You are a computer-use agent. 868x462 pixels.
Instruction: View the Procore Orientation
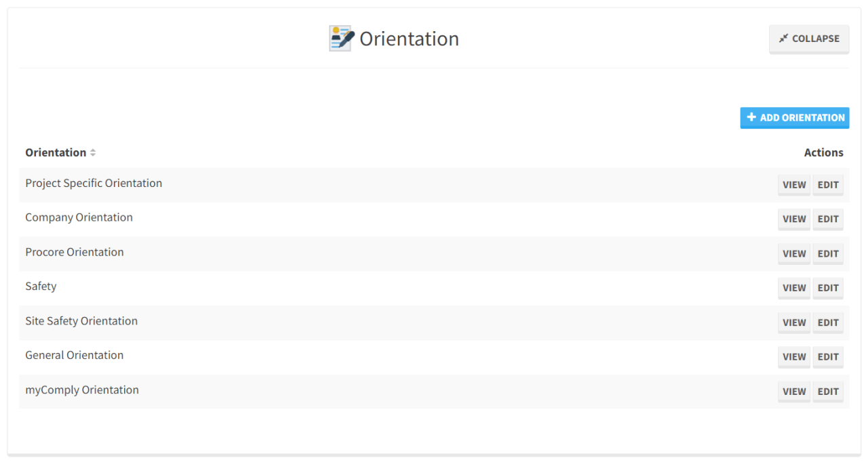click(x=793, y=253)
